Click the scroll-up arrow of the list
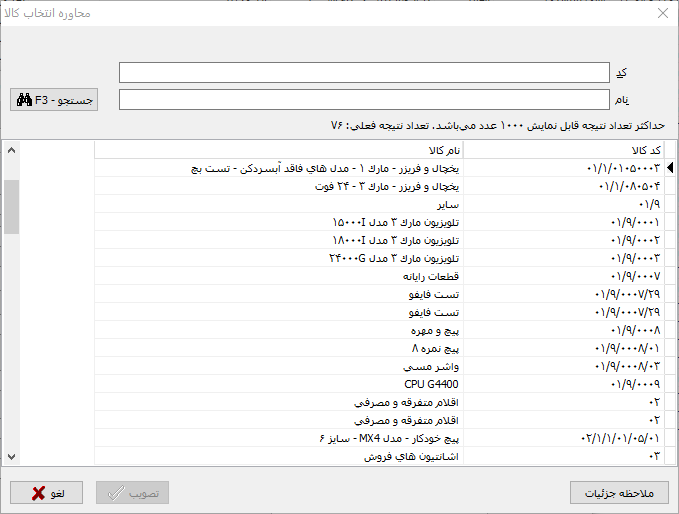679x514 pixels. pyautogui.click(x=11, y=151)
